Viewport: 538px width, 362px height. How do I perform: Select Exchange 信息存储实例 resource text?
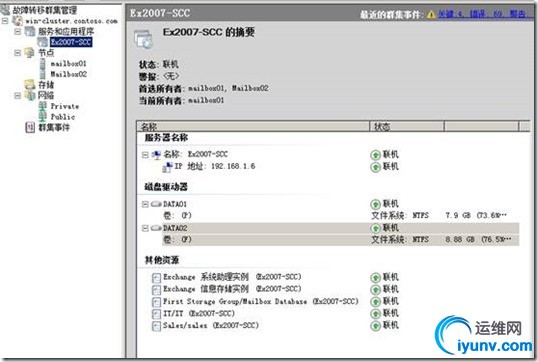(x=232, y=289)
